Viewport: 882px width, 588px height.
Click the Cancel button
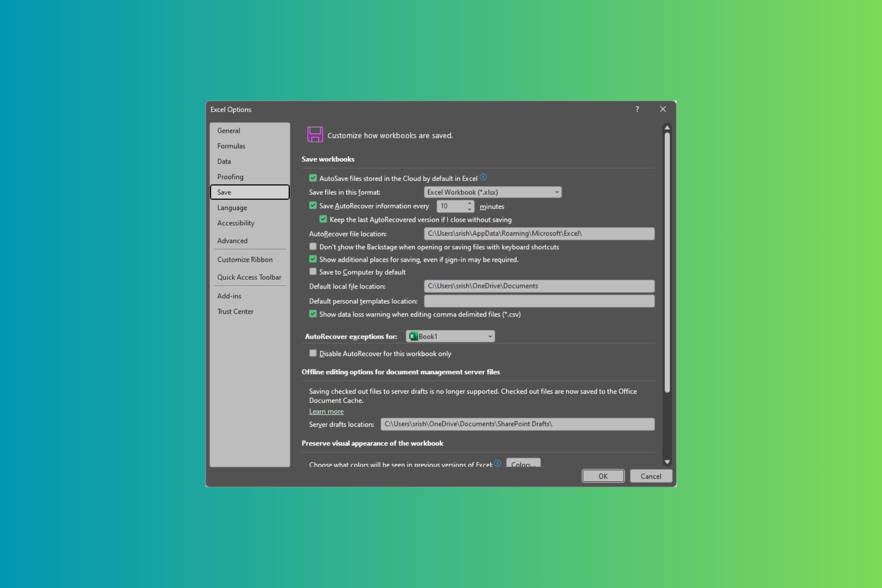(x=651, y=476)
